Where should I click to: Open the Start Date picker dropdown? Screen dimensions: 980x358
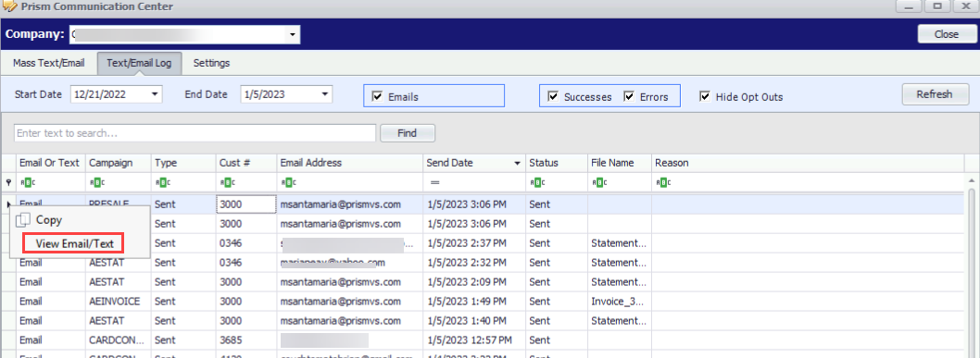tap(155, 94)
